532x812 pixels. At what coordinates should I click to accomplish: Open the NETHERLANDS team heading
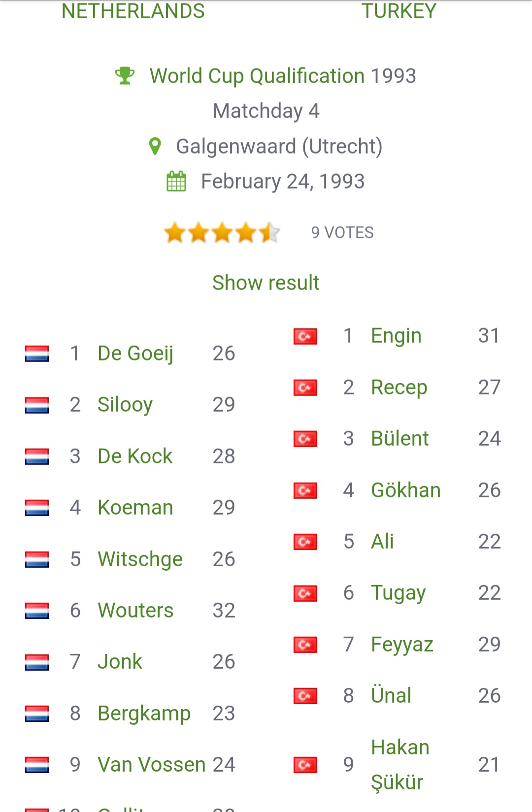coord(133,11)
